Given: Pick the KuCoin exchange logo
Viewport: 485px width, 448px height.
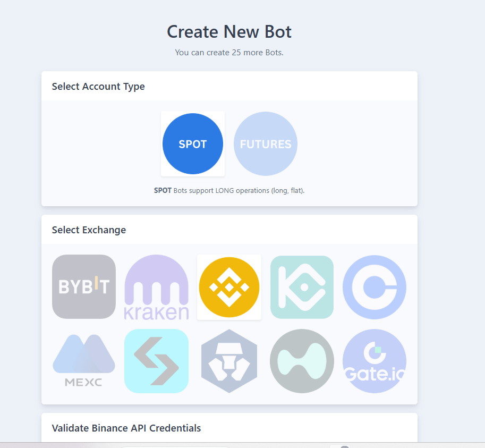Looking at the screenshot, I should (x=302, y=287).
